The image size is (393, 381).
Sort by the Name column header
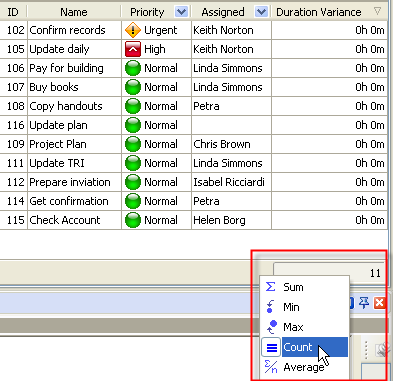tap(74, 12)
